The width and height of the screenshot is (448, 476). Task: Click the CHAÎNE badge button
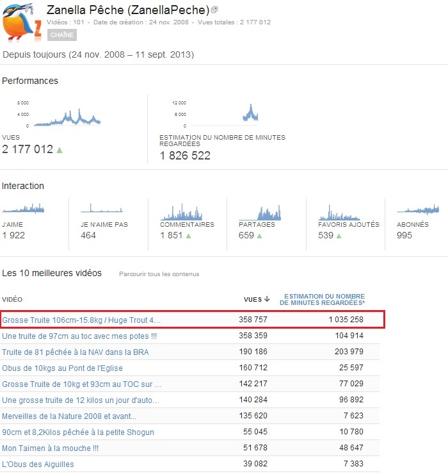(62, 35)
